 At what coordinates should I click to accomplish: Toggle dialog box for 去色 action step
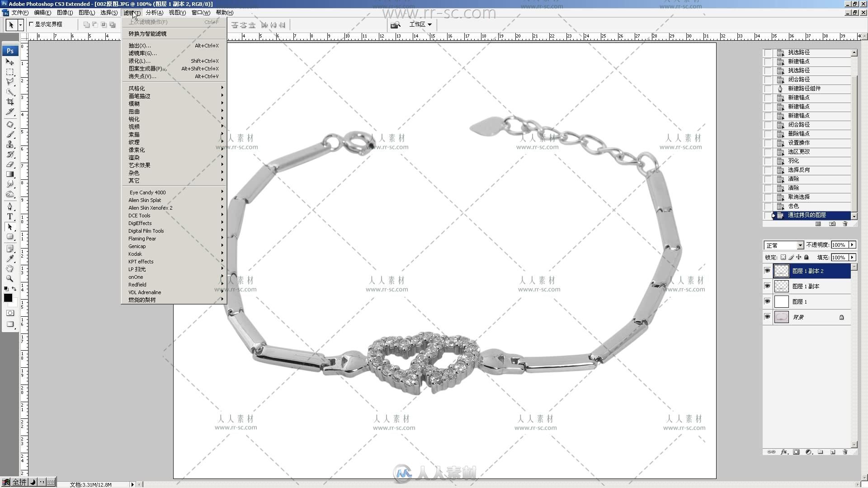768,206
